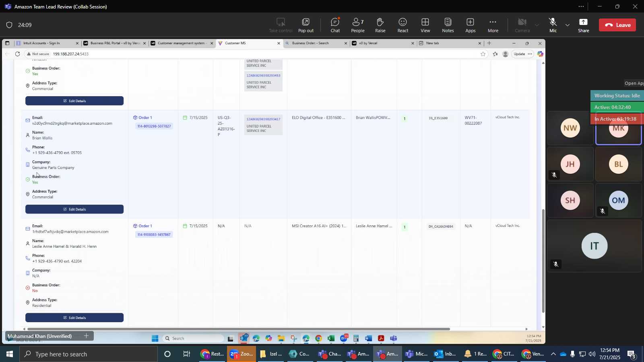Image resolution: width=644 pixels, height=362 pixels.
Task: Open a new browser tab
Action: tap(489, 43)
